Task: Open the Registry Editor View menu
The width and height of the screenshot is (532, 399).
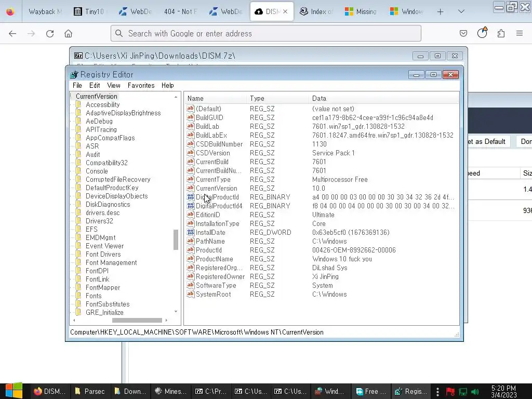Action: [x=114, y=86]
